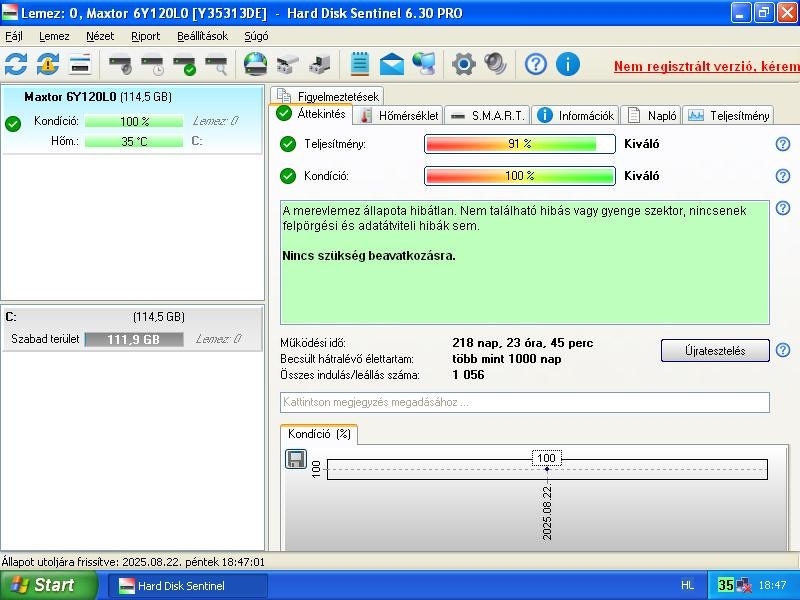Screen dimensions: 800x600
Task: Click help icon next to Újratesztelés button
Action: [783, 350]
